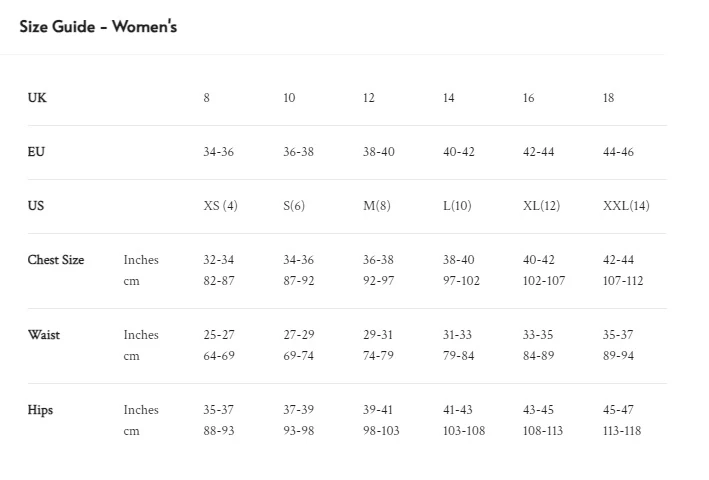Select the Waist row label
Viewport: 709px width, 480px height.
pos(44,335)
